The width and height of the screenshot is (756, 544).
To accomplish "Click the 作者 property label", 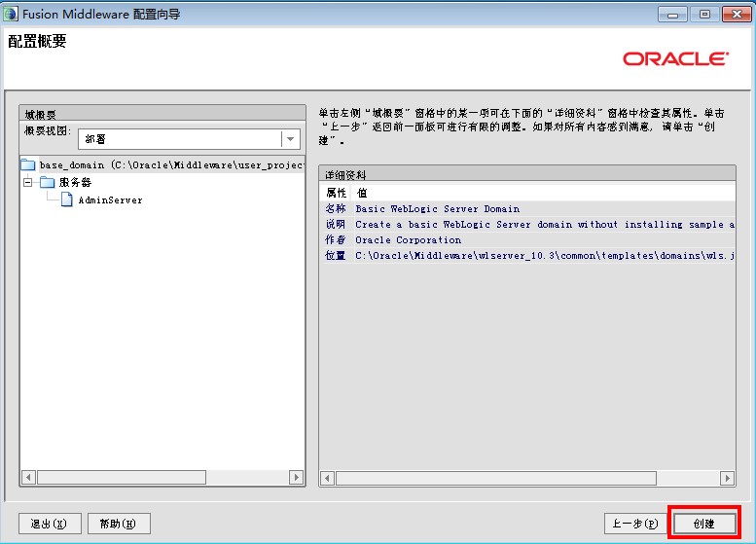I will 336,239.
